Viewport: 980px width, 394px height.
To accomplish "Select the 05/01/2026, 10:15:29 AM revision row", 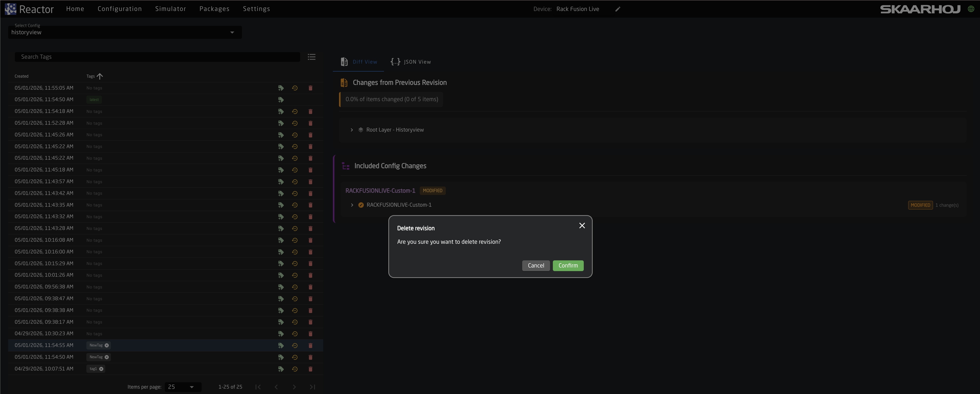I will [166, 263].
